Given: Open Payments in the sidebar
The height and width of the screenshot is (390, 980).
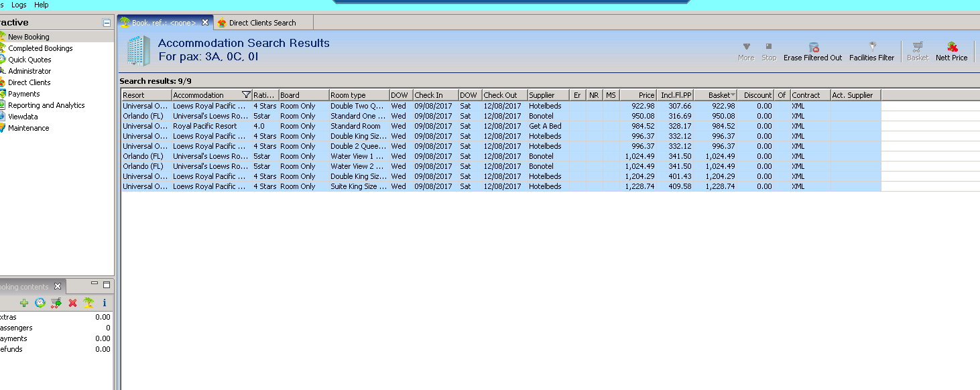Looking at the screenshot, I should (23, 94).
